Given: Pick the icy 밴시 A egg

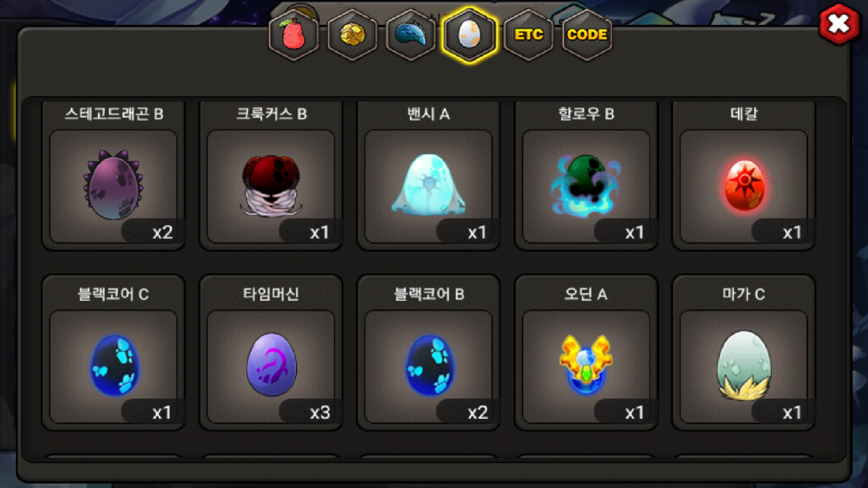Looking at the screenshot, I should click(428, 186).
